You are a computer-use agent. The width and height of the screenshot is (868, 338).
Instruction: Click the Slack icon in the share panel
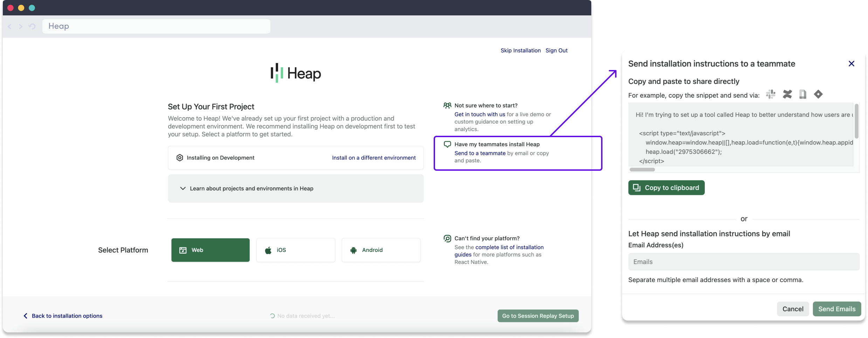771,94
